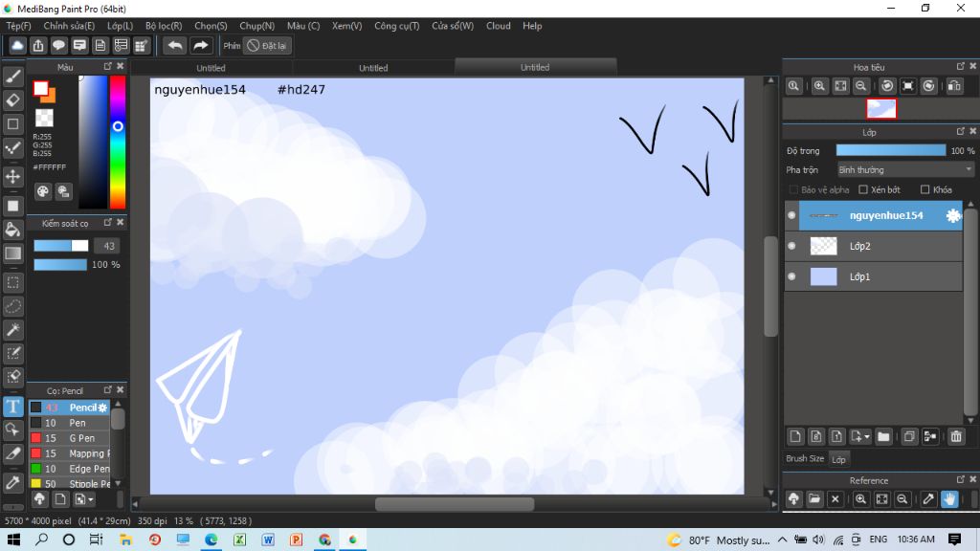Open the Xem(V) menu
The image size is (980, 551).
346,26
